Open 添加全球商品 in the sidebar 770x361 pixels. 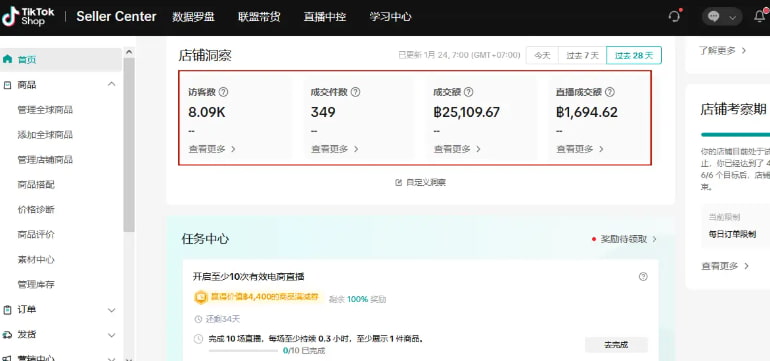(45, 135)
